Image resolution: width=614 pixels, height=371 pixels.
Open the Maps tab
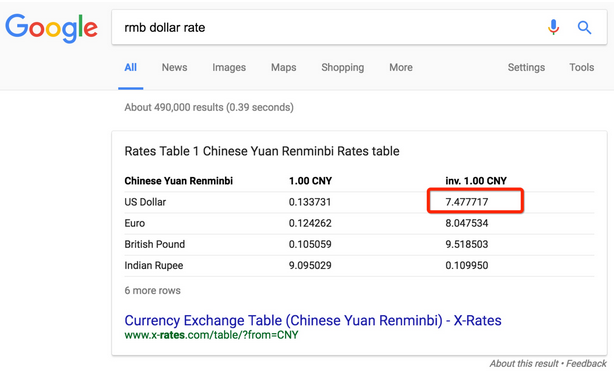[284, 67]
